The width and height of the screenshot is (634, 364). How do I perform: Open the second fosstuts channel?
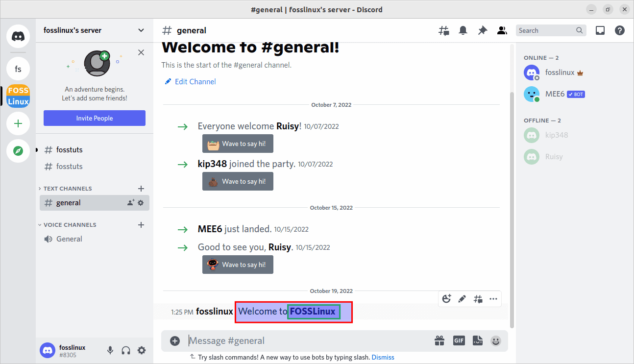(x=95, y=167)
